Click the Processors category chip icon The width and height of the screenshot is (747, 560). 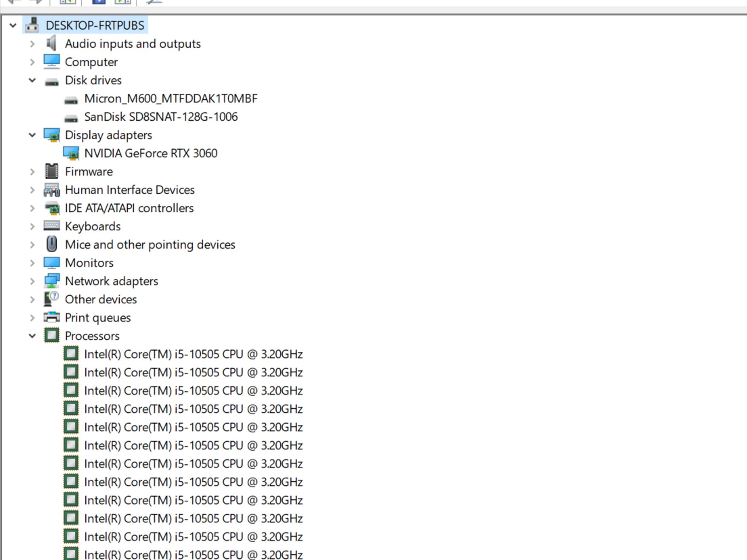pyautogui.click(x=51, y=335)
